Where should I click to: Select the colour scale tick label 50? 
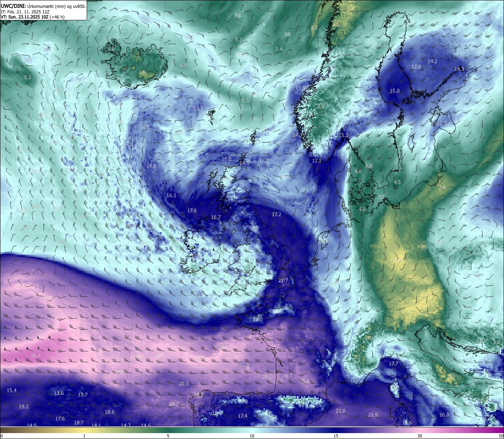point(501,436)
